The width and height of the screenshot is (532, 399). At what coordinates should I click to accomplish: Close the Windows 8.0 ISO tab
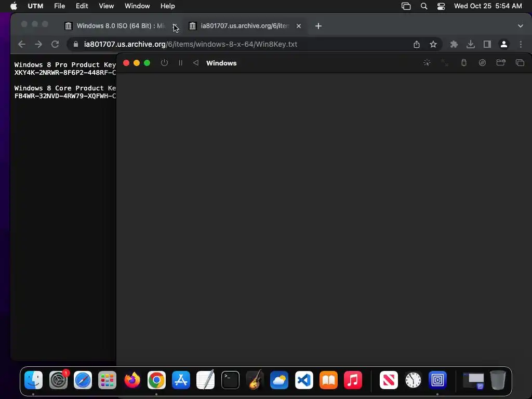click(175, 26)
